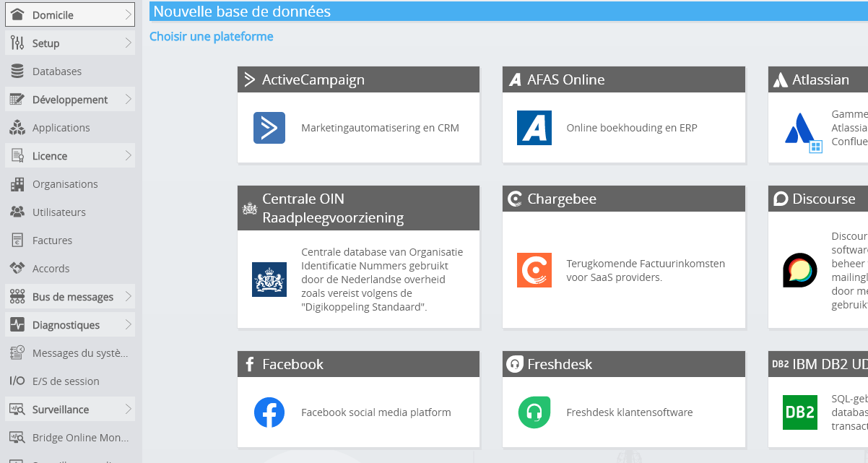The height and width of the screenshot is (463, 868).
Task: Choose the Freshdesk headset icon
Action: pos(534,412)
